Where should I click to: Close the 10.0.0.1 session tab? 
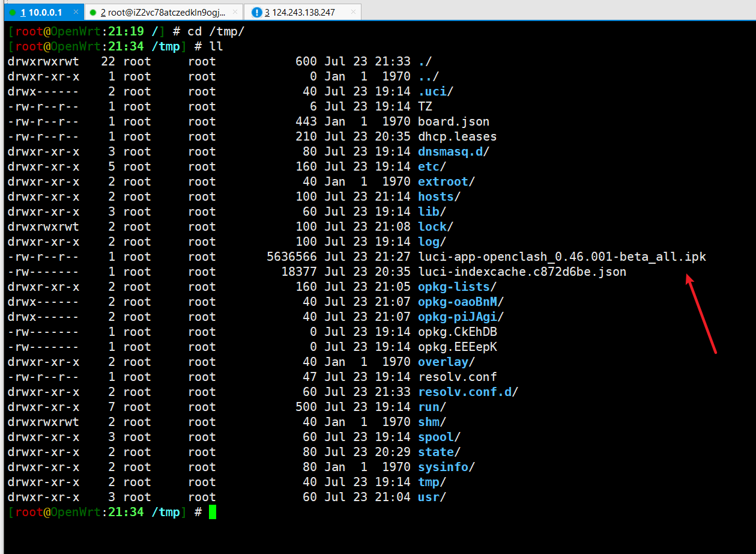(75, 12)
